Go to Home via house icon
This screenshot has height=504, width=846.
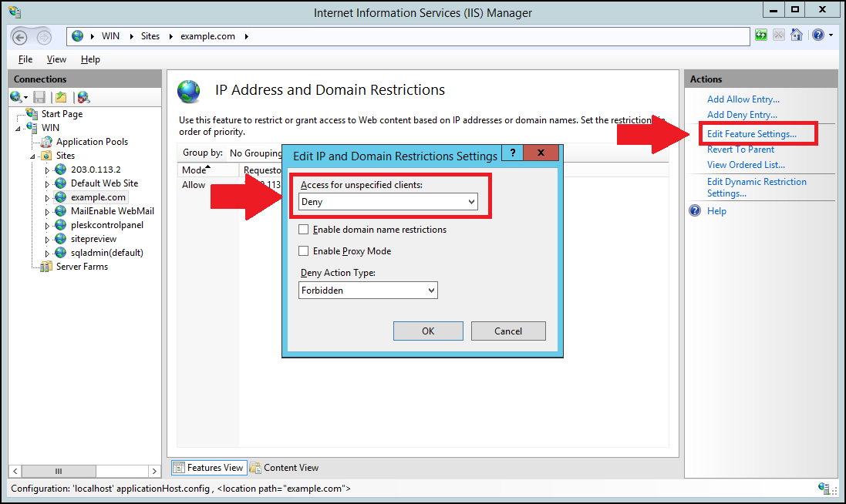coord(797,35)
